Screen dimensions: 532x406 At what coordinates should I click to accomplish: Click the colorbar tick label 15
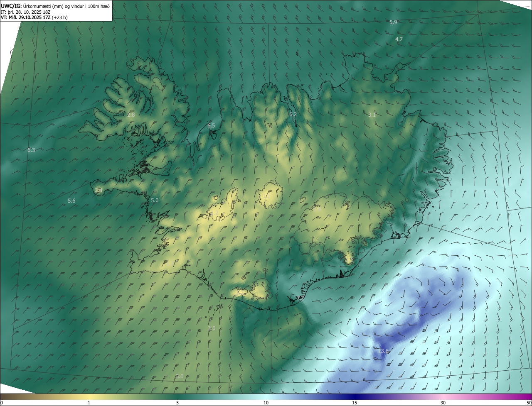(x=355, y=403)
